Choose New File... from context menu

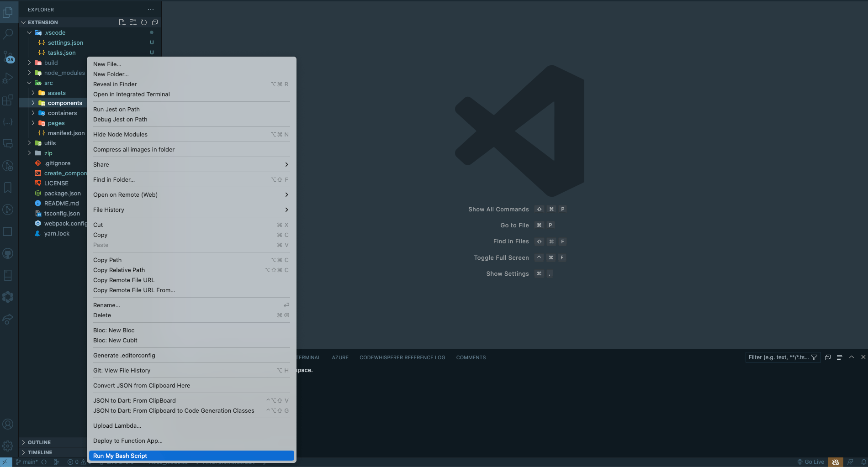[191, 64]
